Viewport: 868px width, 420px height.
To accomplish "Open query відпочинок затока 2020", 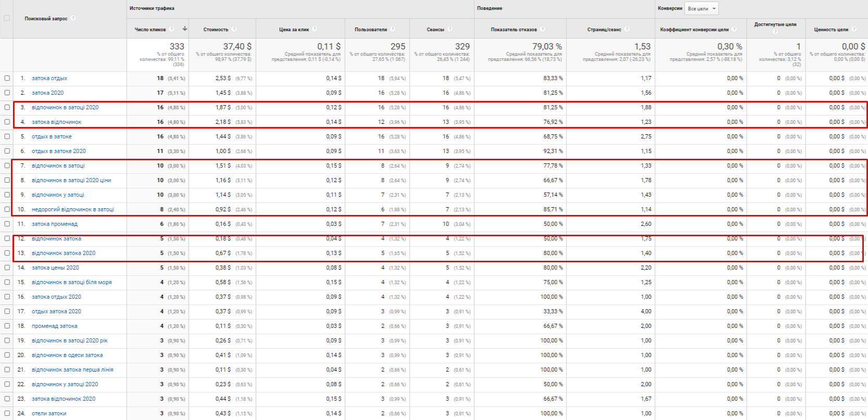I will coord(64,253).
